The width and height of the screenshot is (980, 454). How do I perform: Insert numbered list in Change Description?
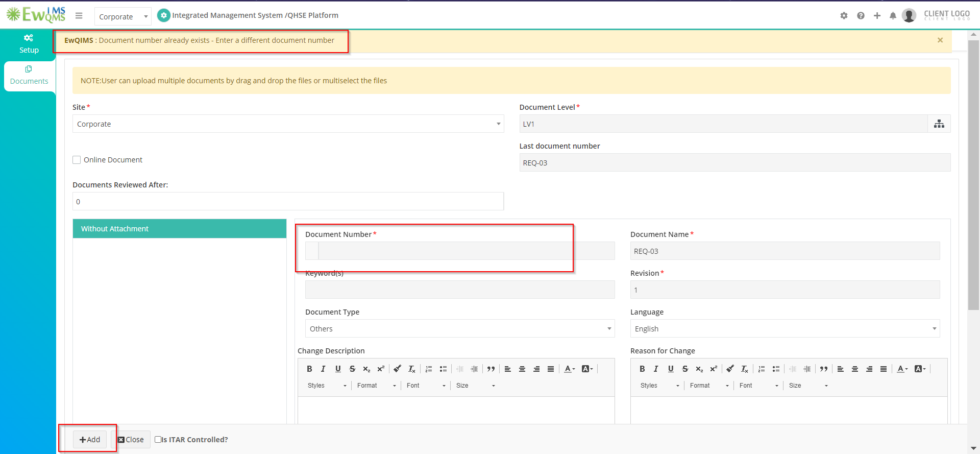point(429,369)
